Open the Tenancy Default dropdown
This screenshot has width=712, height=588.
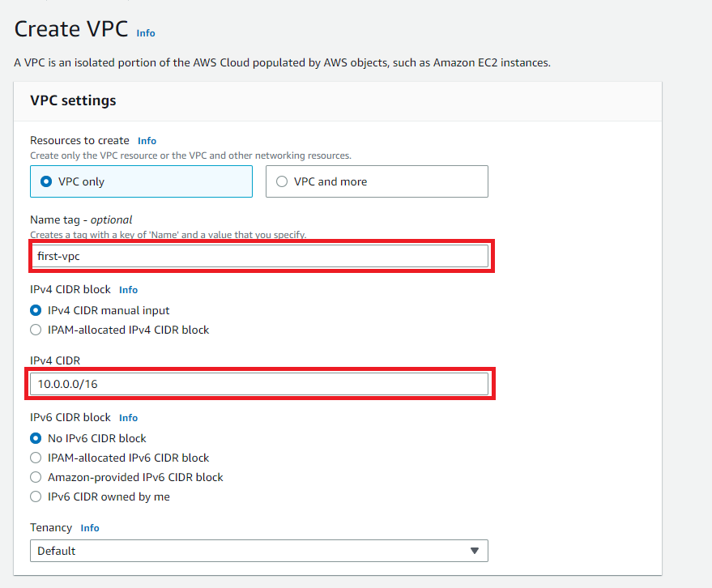tap(259, 551)
